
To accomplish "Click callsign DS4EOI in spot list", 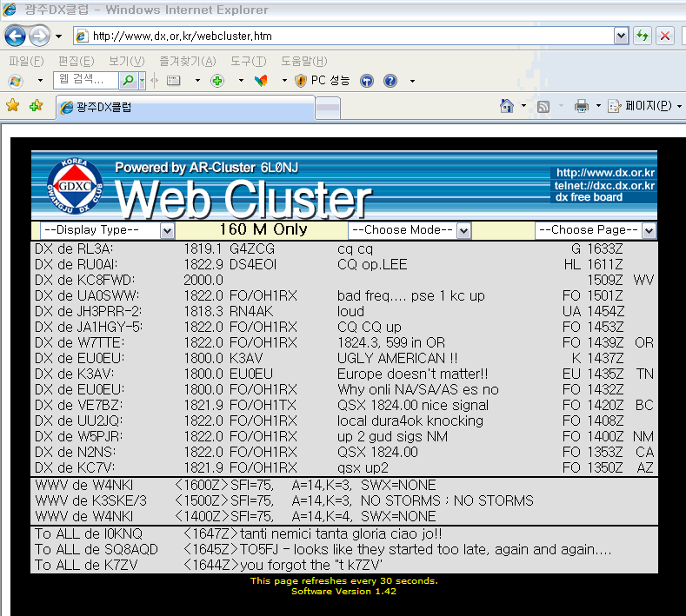I will click(253, 264).
